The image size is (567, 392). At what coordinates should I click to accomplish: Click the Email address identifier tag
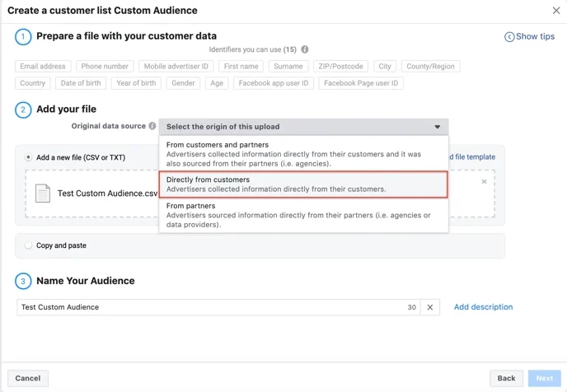tap(43, 66)
